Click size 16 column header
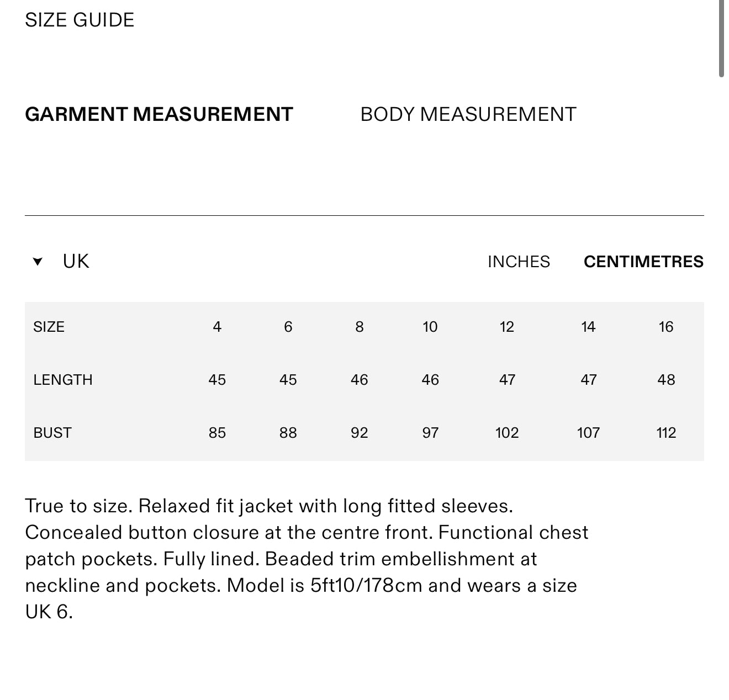 (x=666, y=327)
